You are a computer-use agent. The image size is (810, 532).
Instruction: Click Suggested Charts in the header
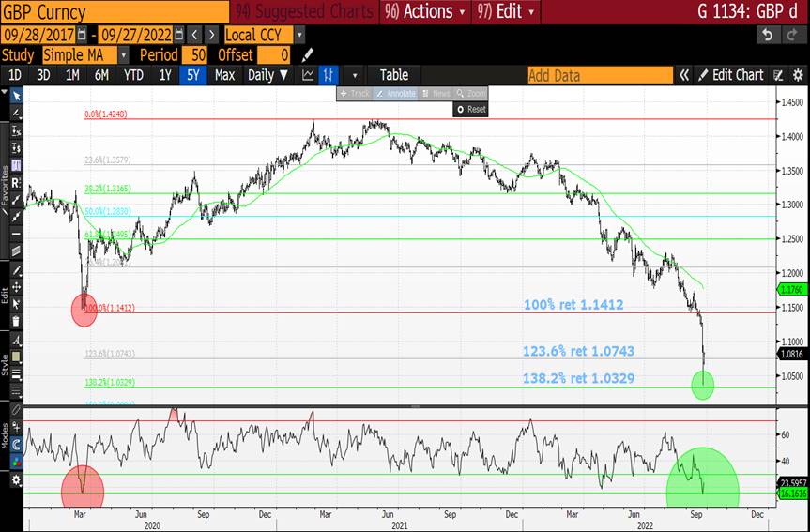304,11
